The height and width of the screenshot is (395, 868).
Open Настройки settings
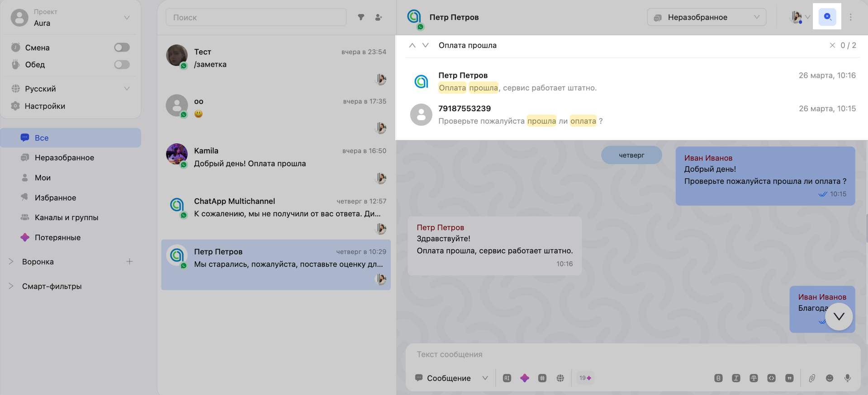pyautogui.click(x=45, y=106)
